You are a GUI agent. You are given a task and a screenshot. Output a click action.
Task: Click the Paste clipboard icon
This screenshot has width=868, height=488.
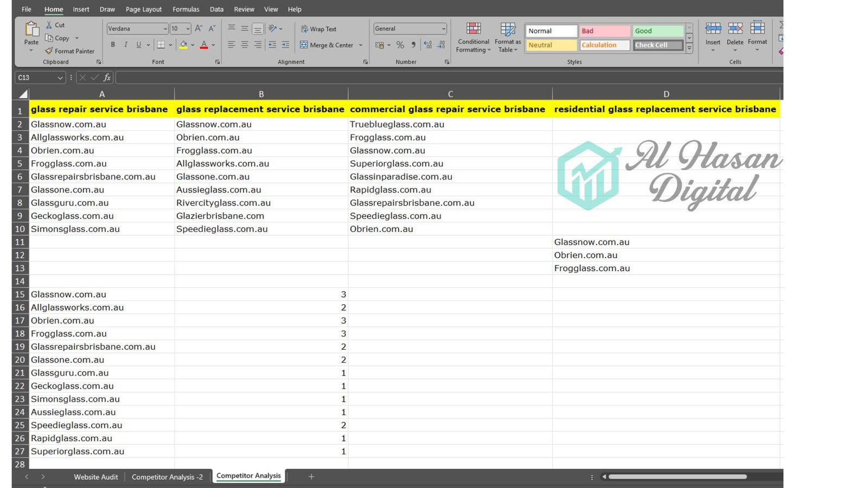point(31,30)
